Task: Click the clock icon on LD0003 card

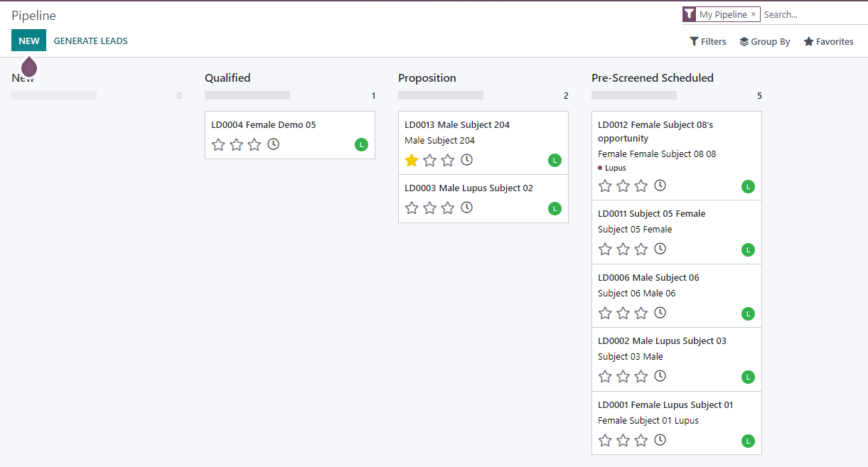Action: pos(466,208)
